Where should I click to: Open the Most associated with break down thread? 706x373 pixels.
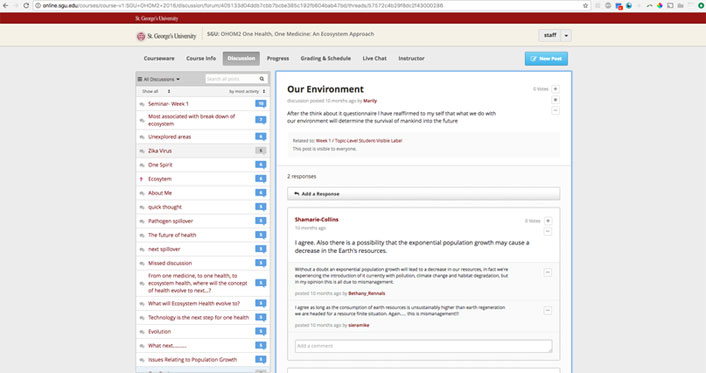191,120
